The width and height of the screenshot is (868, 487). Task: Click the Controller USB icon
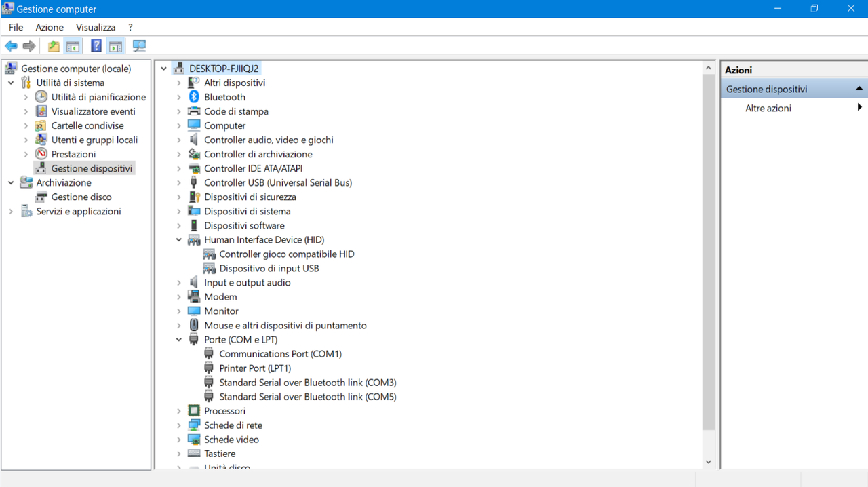pyautogui.click(x=194, y=182)
